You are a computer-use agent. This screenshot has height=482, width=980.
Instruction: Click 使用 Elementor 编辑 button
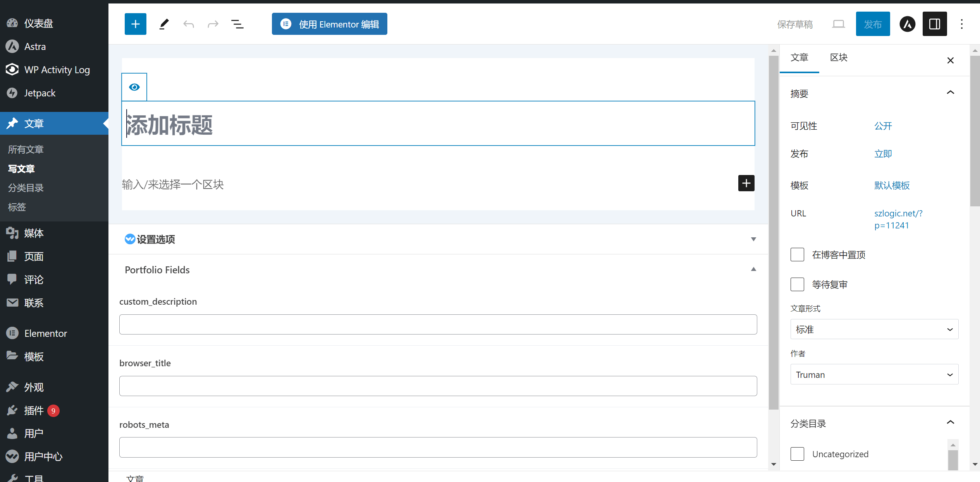tap(329, 24)
